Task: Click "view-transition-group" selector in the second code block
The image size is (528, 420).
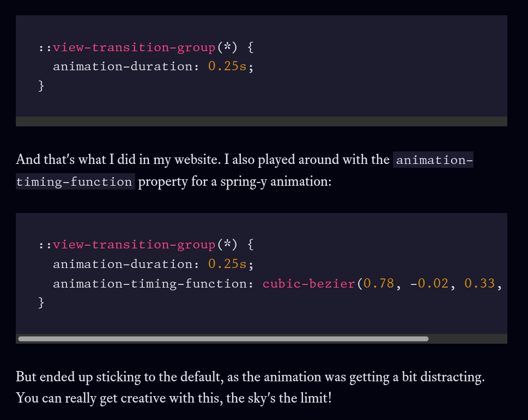Action: 134,245
